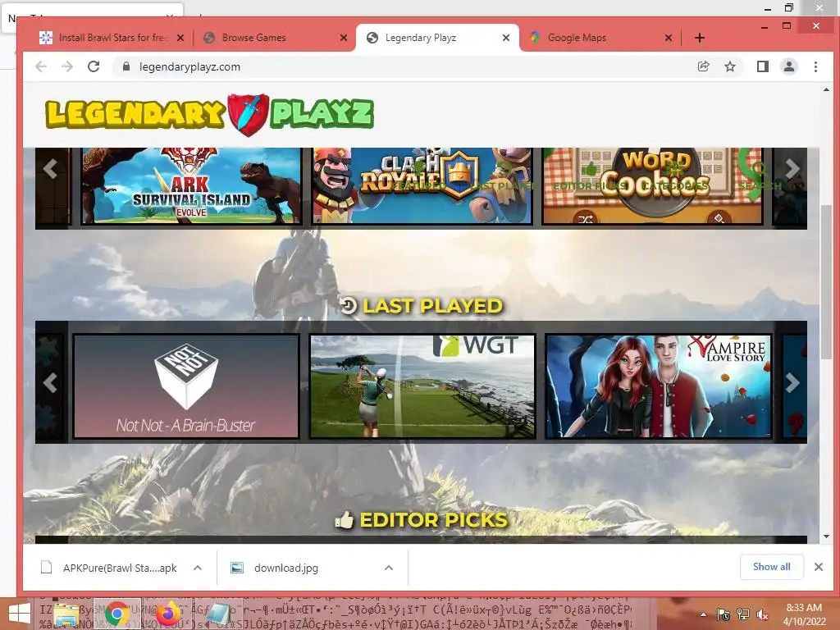Click the scrollbar down arrow
Screen dimensions: 840x630
coord(826,536)
